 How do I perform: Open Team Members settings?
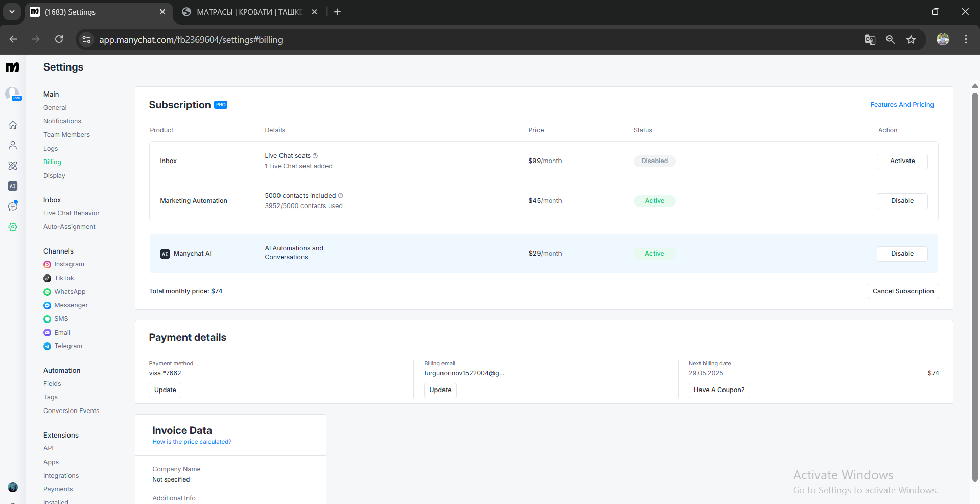(66, 135)
